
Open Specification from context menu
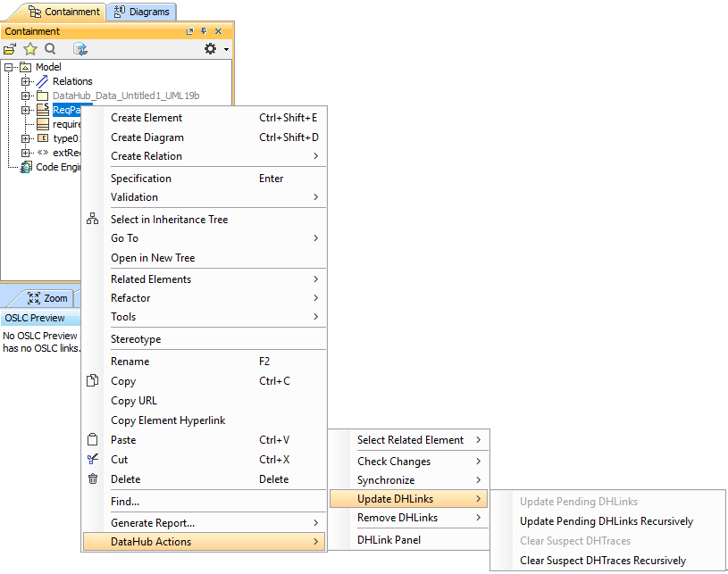pos(205,179)
